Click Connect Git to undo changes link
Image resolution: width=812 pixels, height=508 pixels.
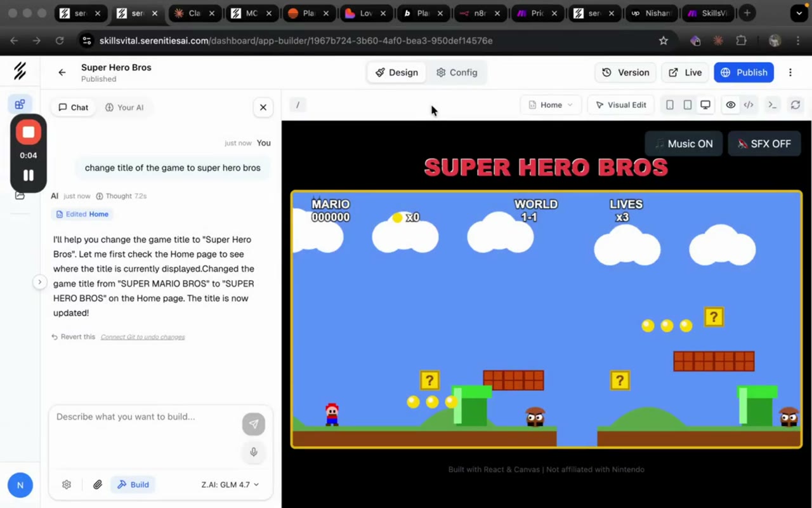click(143, 337)
